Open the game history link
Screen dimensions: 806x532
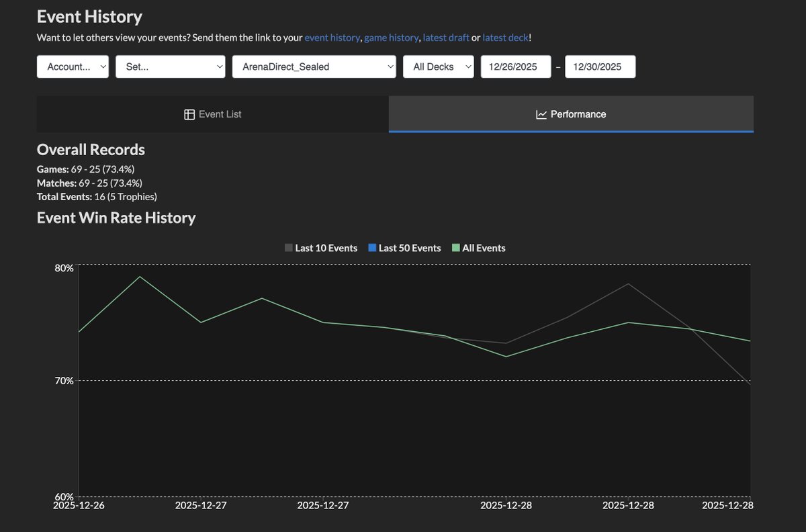coord(391,38)
